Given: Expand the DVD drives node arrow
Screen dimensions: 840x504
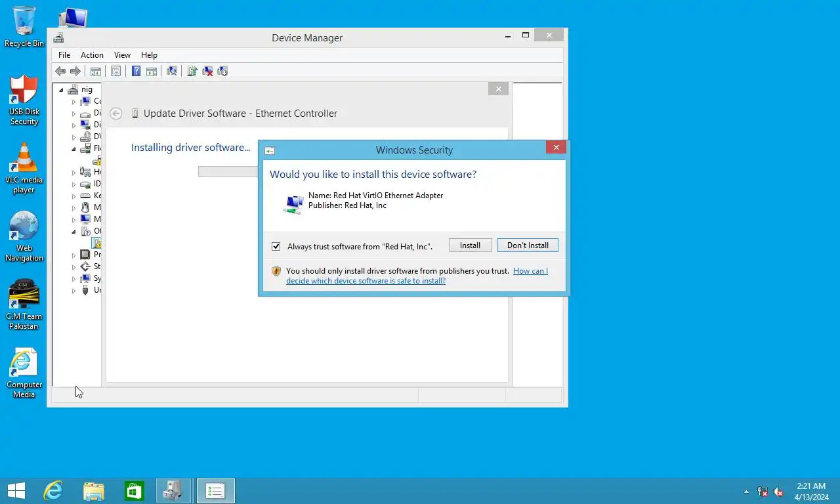Looking at the screenshot, I should tap(73, 137).
